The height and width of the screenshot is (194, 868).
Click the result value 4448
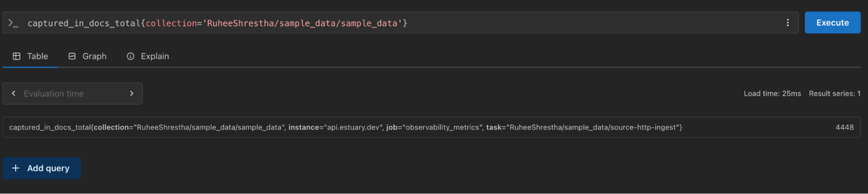tap(844, 127)
